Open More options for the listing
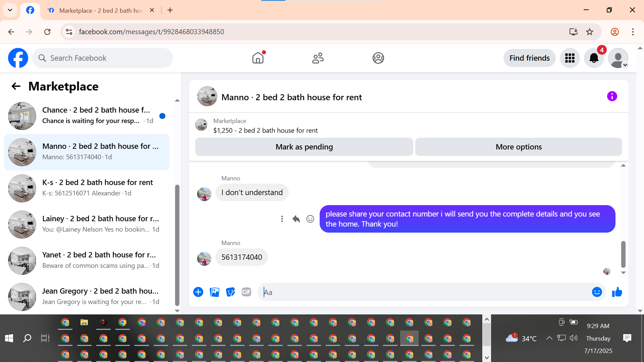 (519, 147)
